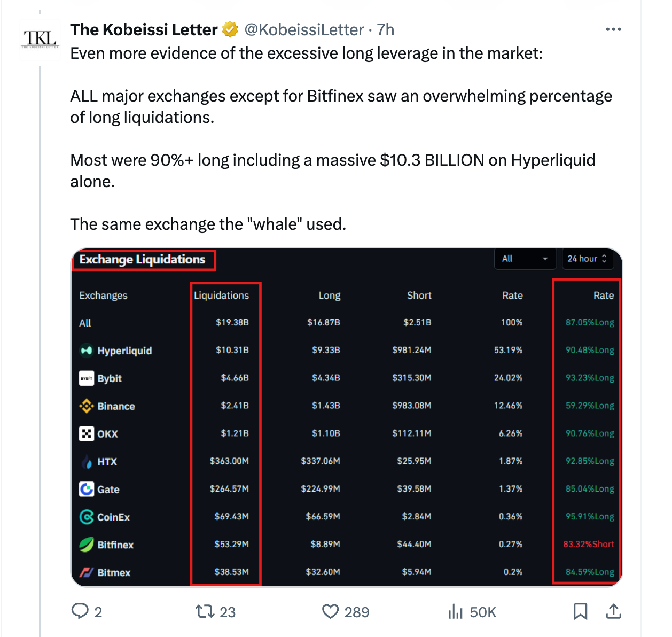Open the '24 hour' time range selector

point(588,259)
